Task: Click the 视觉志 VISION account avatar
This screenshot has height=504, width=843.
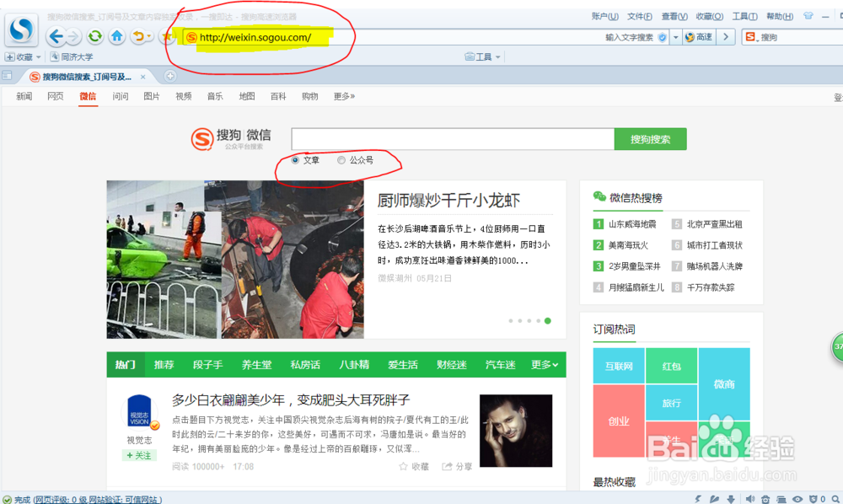Action: 139,412
